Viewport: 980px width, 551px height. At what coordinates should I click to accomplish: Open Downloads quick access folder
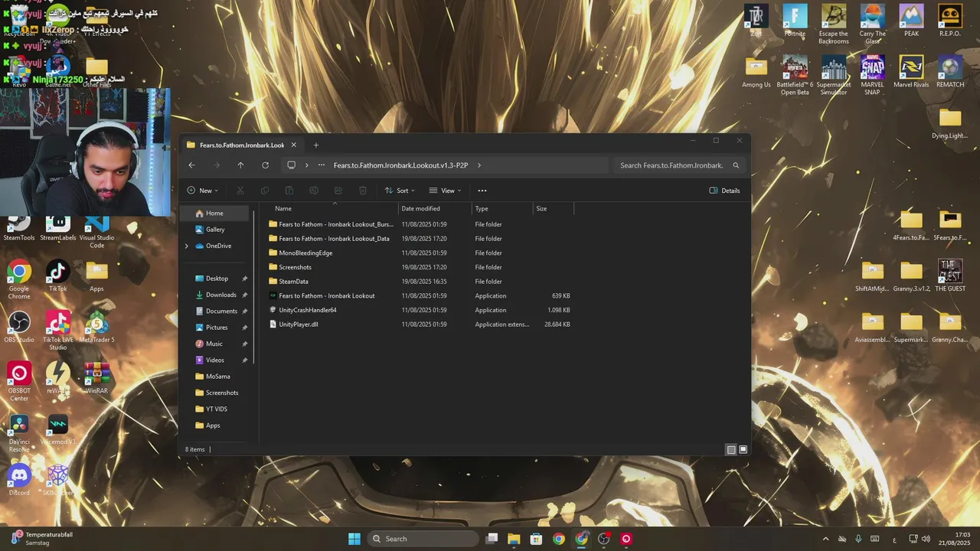(x=220, y=295)
